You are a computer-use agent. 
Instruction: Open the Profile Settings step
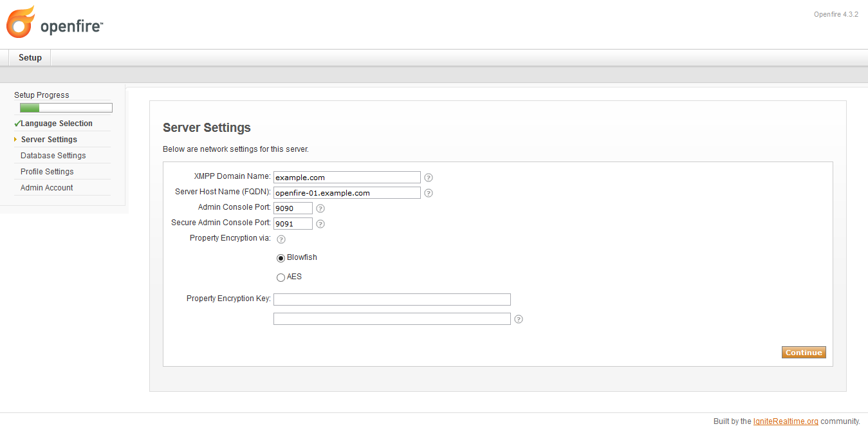click(46, 171)
